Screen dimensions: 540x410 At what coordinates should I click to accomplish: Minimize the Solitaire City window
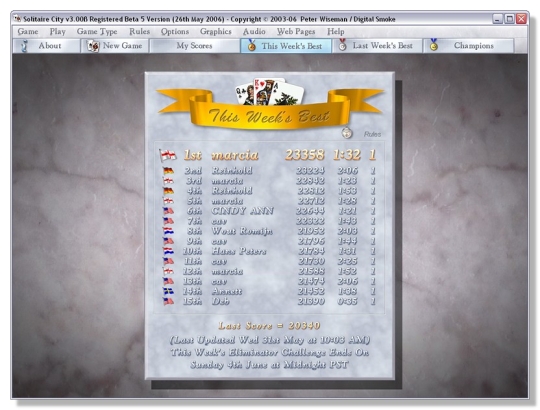[x=497, y=19]
